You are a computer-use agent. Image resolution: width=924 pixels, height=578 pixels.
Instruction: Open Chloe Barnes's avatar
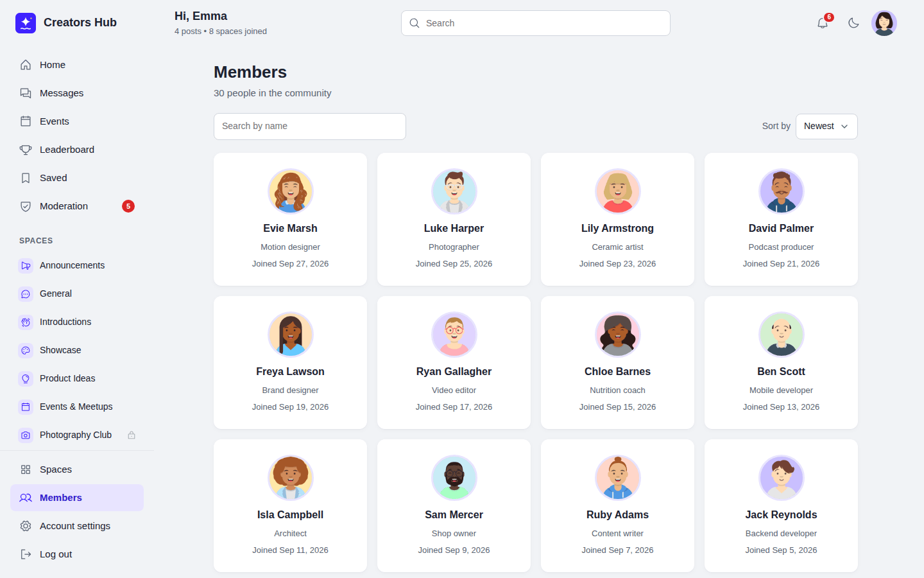618,335
